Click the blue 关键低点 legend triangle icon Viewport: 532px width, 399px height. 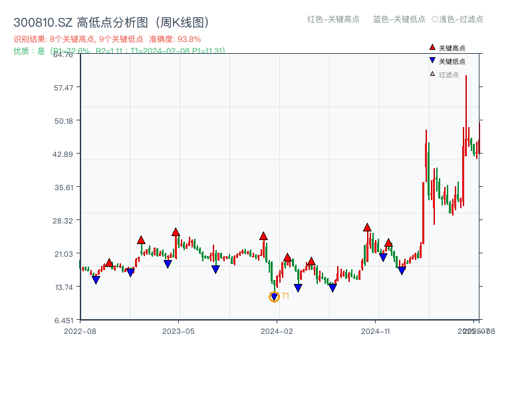tap(431, 59)
